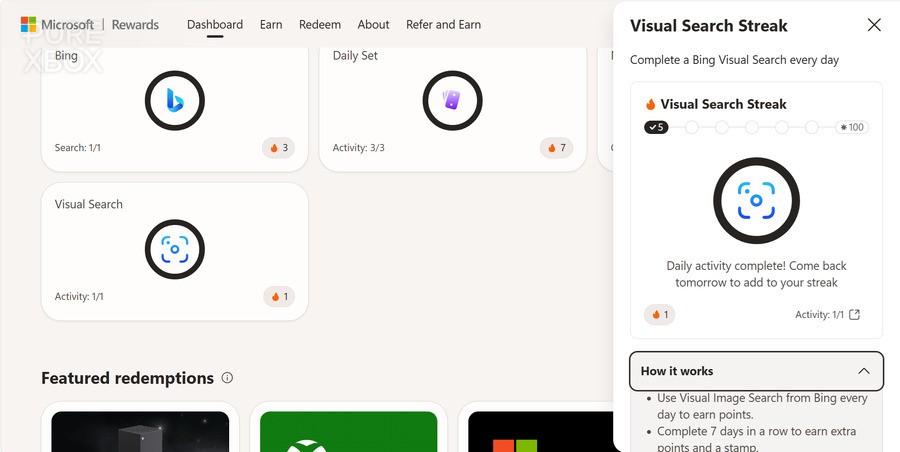Open the Visual Search card camera icon

[174, 249]
